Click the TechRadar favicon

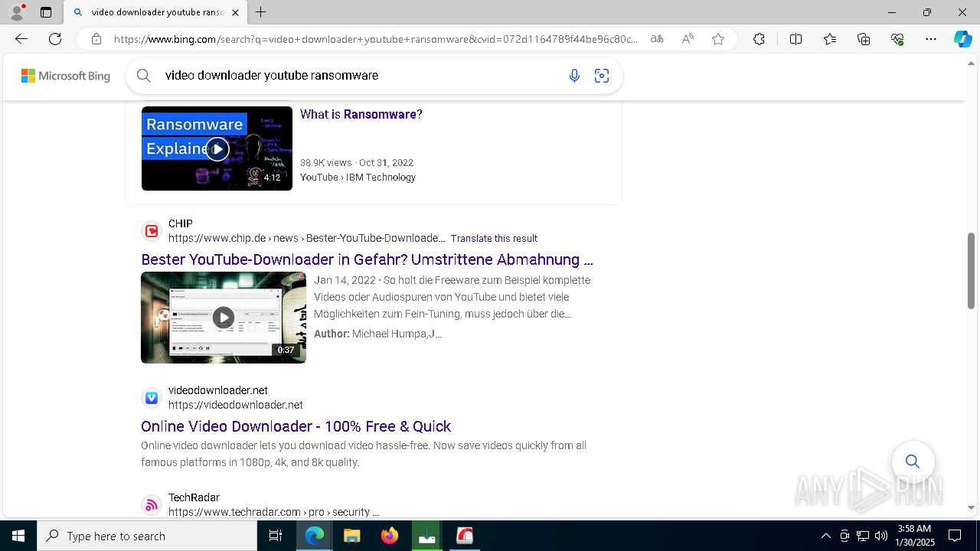point(152,505)
